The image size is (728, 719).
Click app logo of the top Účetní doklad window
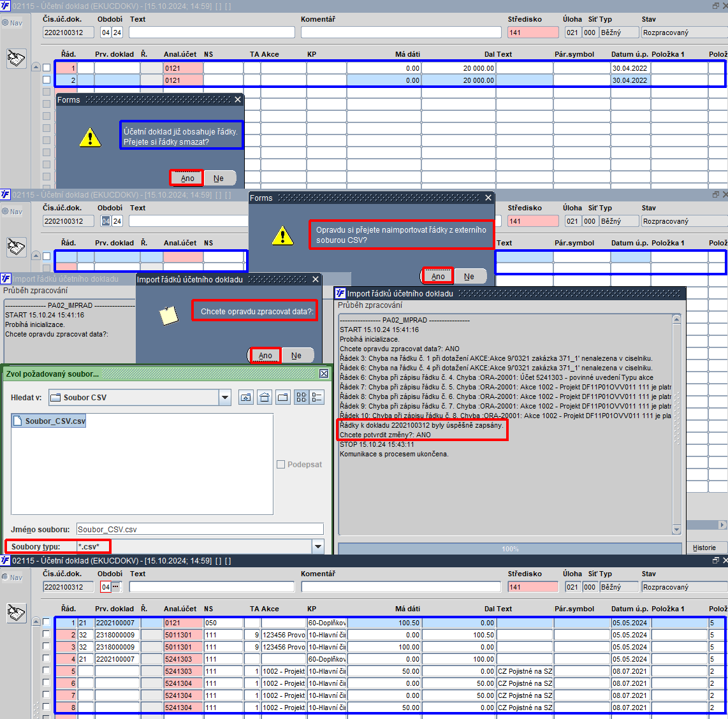[x=5, y=6]
